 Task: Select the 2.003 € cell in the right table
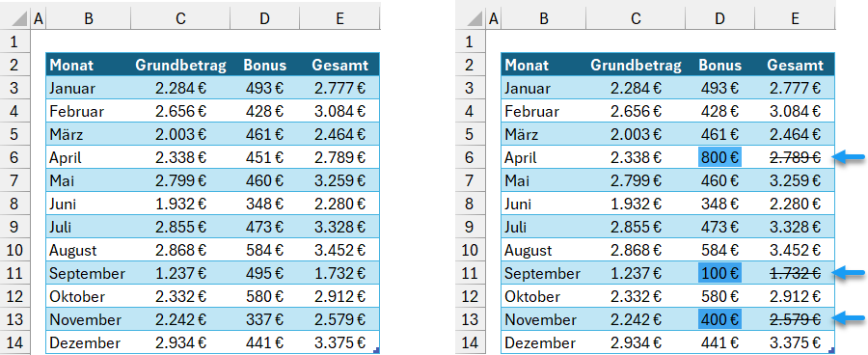(x=636, y=135)
